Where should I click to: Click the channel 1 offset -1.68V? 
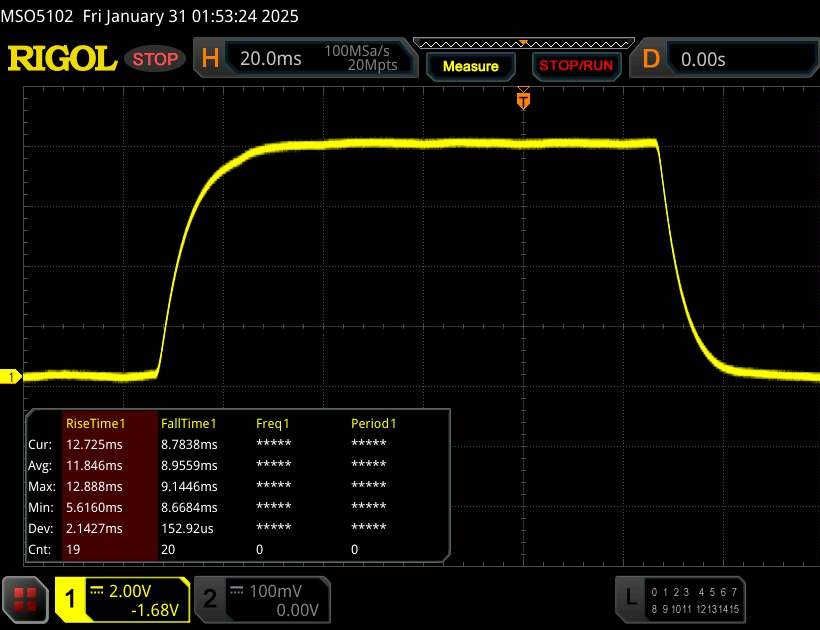[x=155, y=610]
